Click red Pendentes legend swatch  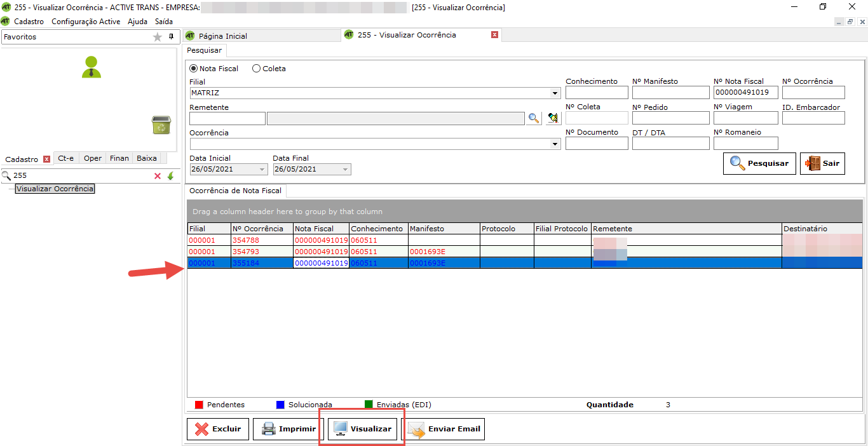coord(199,405)
